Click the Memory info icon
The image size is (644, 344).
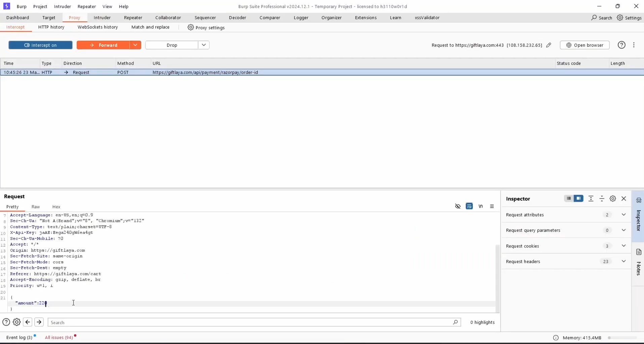556,338
